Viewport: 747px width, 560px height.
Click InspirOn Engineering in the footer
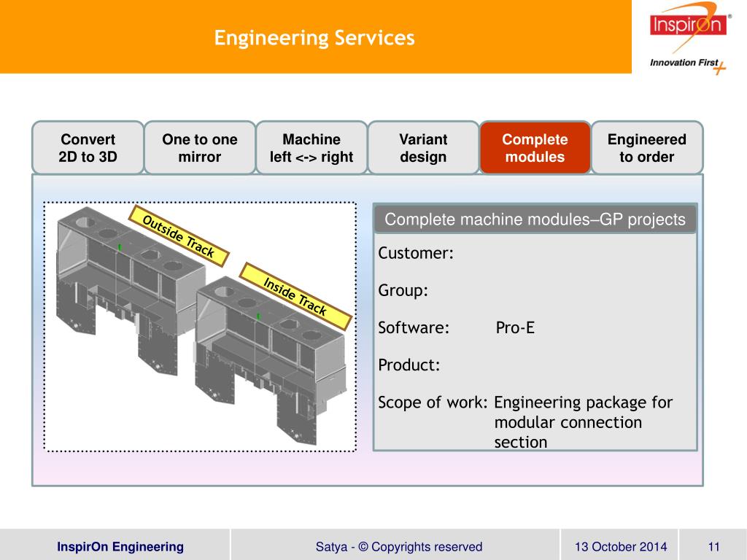(x=120, y=546)
